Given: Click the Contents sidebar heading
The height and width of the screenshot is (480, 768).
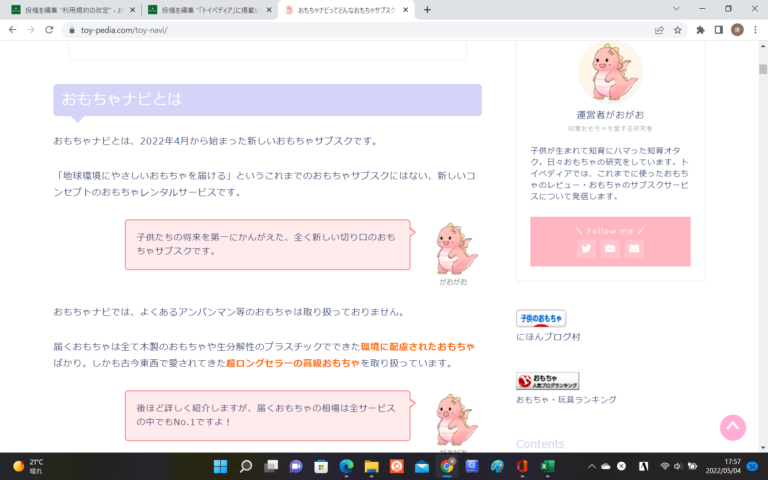Looking at the screenshot, I should pyautogui.click(x=540, y=444).
